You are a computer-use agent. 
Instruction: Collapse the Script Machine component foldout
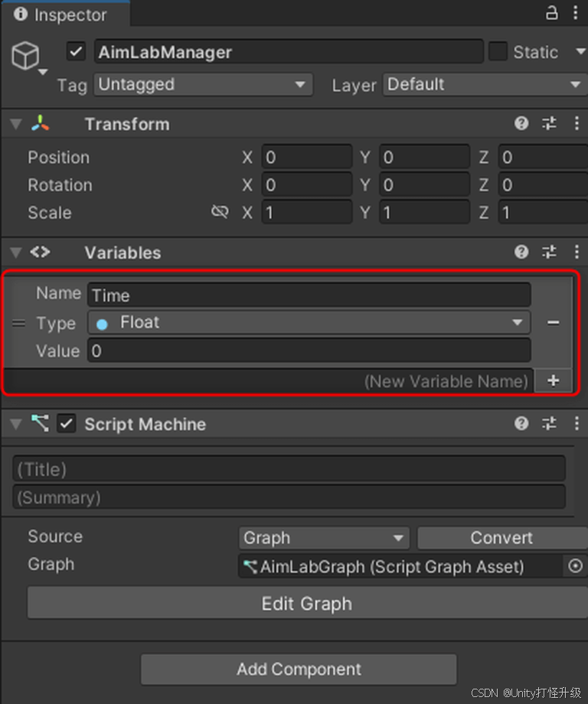point(16,424)
